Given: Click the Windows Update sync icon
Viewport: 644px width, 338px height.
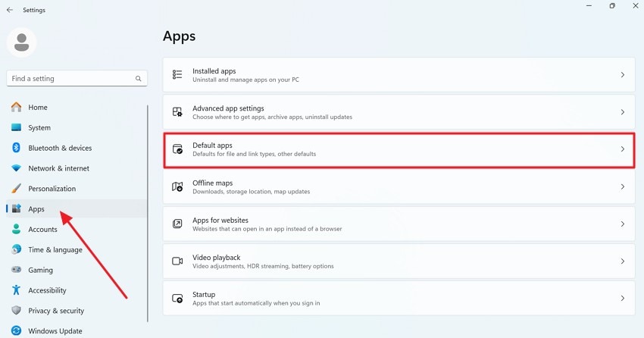Looking at the screenshot, I should pyautogui.click(x=17, y=330).
